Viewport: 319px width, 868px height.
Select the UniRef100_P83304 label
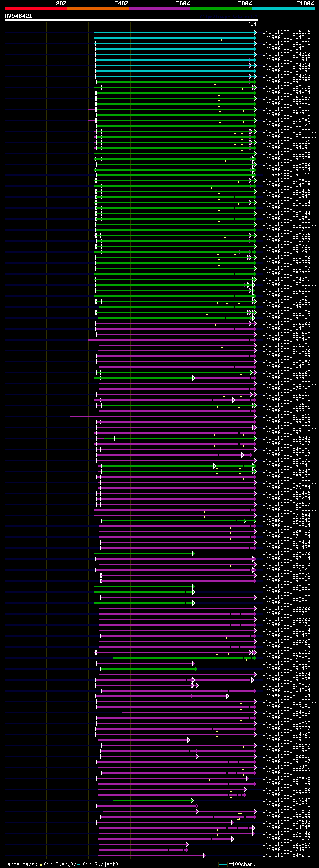[x=286, y=695]
